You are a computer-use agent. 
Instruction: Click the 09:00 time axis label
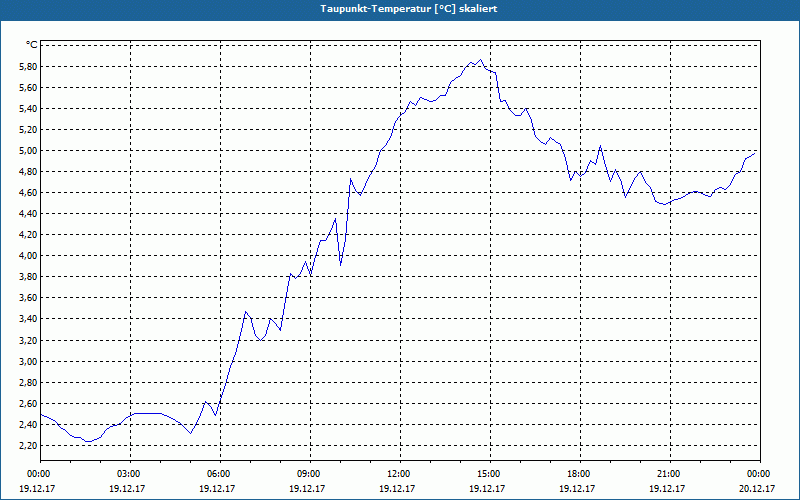(310, 474)
